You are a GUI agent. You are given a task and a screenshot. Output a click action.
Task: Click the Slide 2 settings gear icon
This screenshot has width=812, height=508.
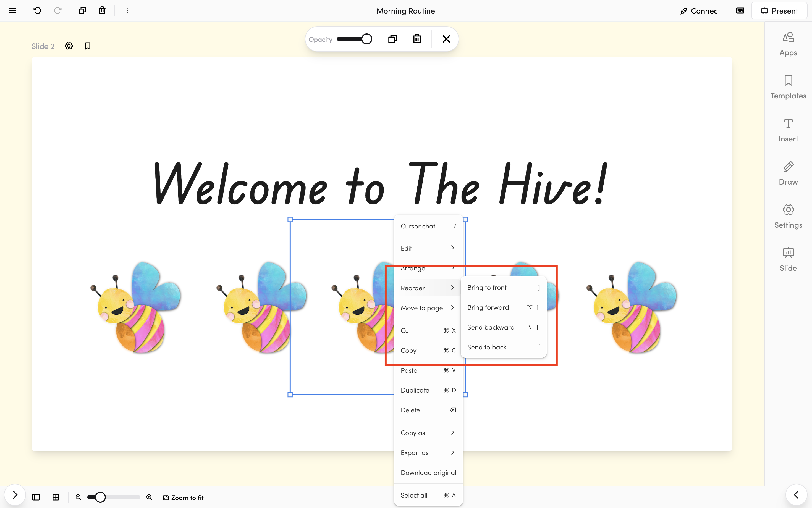(x=69, y=46)
